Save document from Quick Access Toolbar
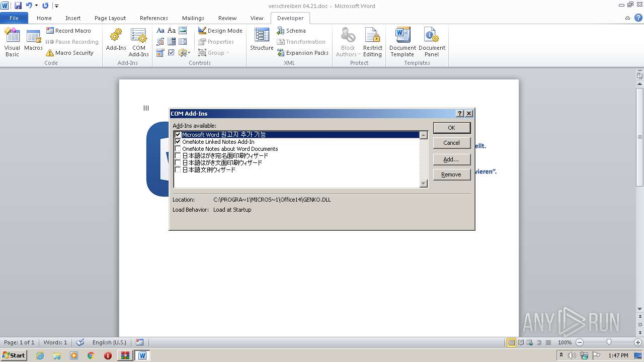The image size is (644, 362). tap(18, 6)
